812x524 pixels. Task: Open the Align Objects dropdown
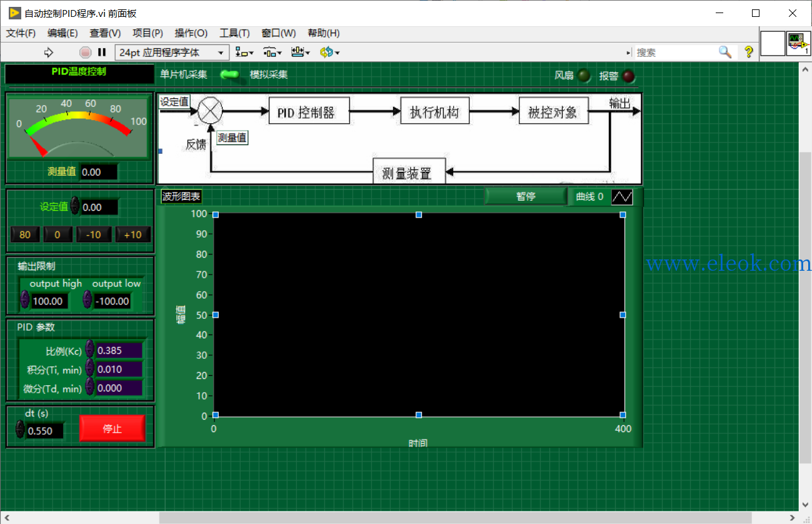pos(244,53)
